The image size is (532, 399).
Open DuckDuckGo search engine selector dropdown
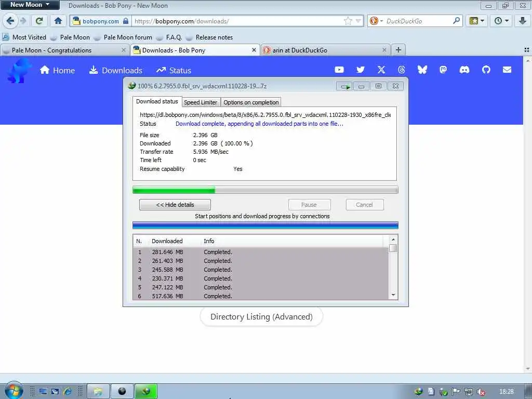click(376, 21)
